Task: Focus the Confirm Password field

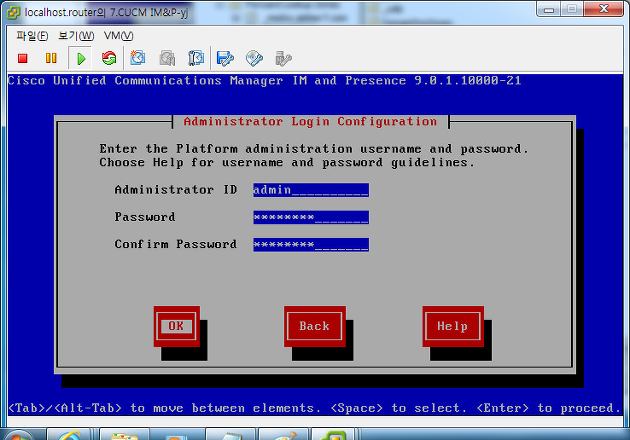Action: point(311,244)
